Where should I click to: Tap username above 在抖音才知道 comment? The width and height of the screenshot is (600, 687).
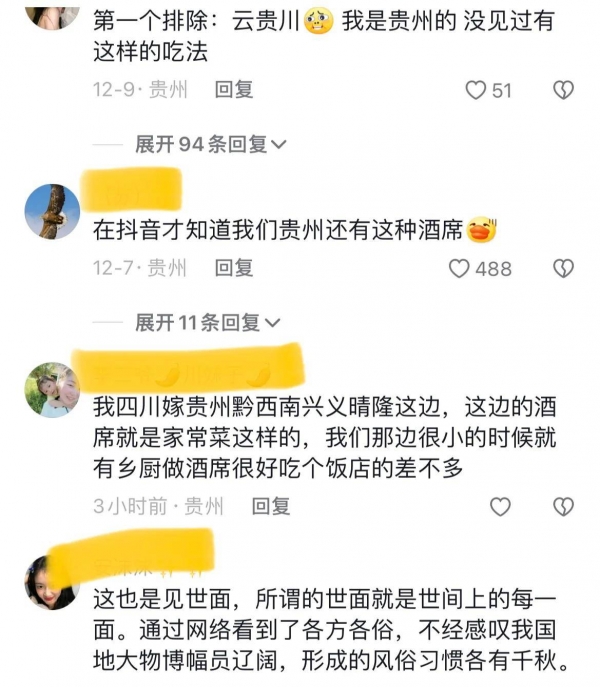click(132, 190)
